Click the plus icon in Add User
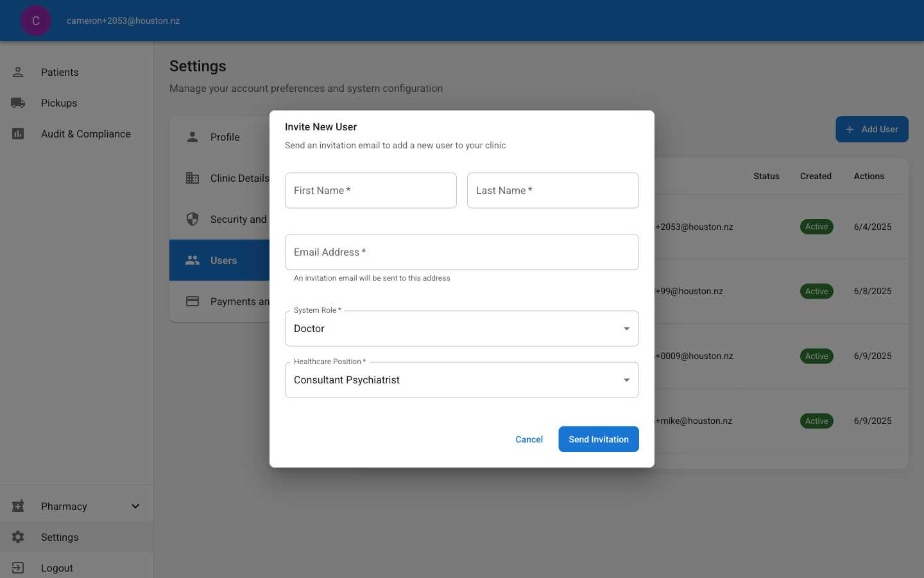924x578 pixels. [x=850, y=129]
